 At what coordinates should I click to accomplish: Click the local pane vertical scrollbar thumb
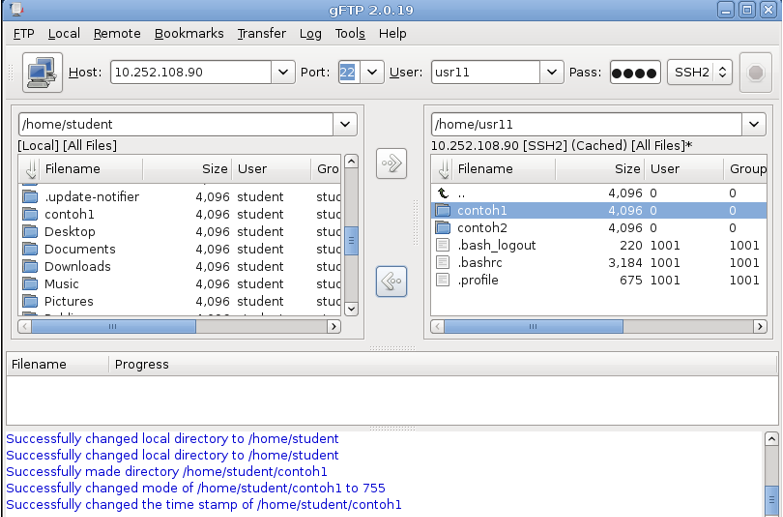click(352, 241)
